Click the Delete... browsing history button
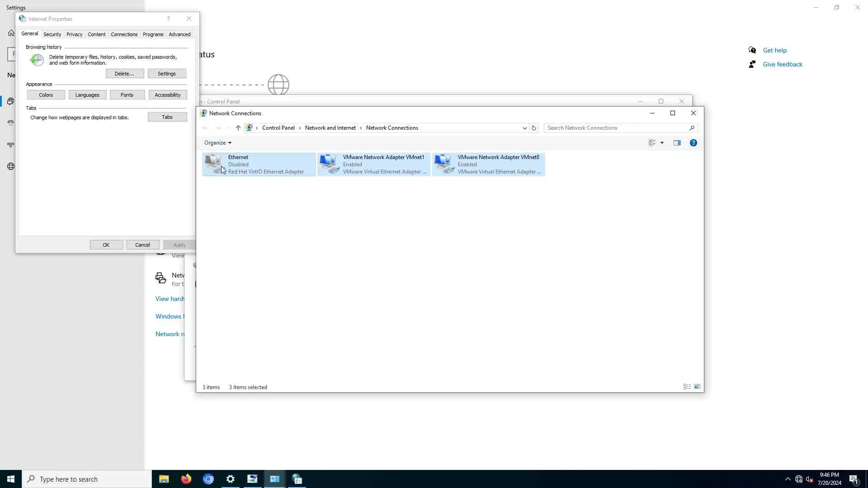 (x=124, y=74)
